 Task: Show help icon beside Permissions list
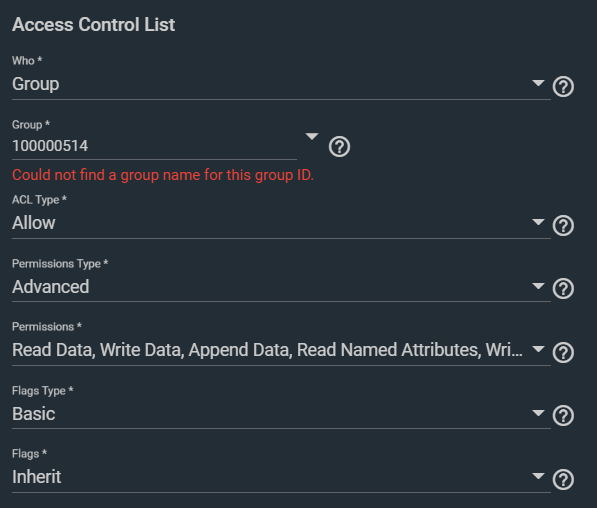coord(563,352)
